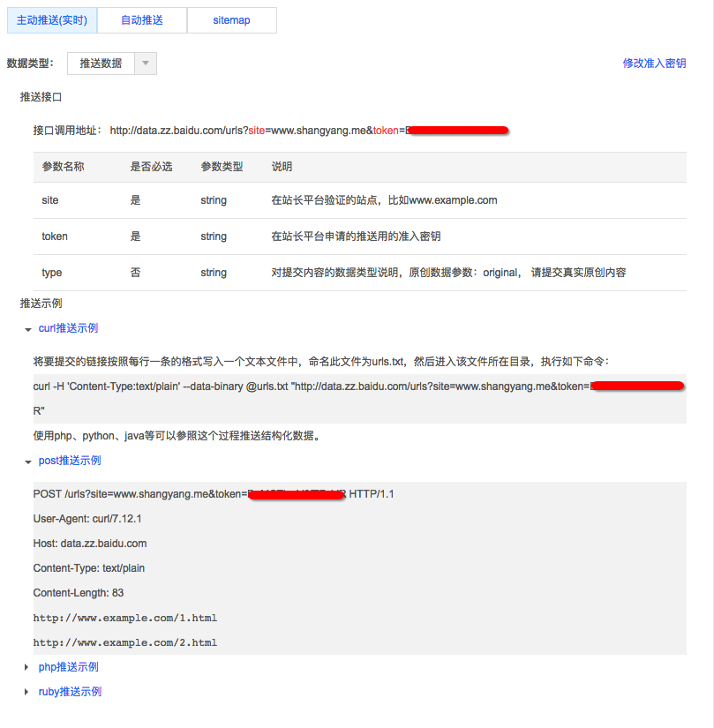Click the ruby推送示例 link text
The image size is (714, 728).
click(70, 692)
